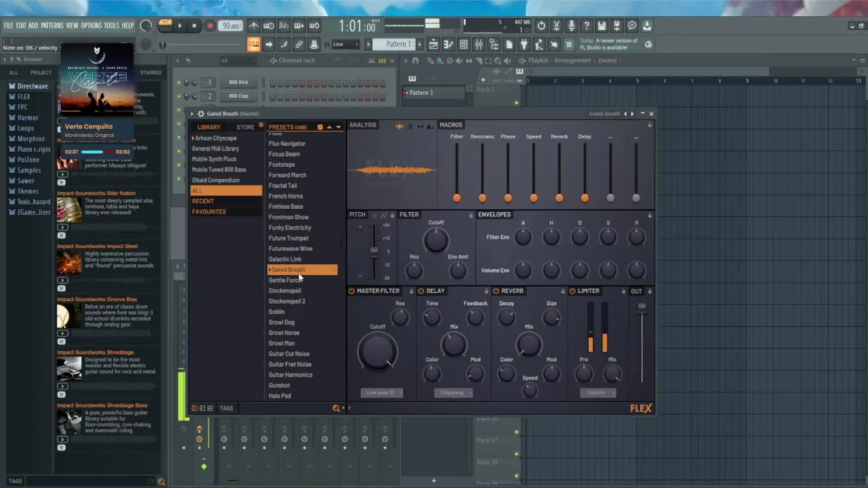868x488 pixels.
Task: Toggle loop recording icon
Action: point(314,26)
